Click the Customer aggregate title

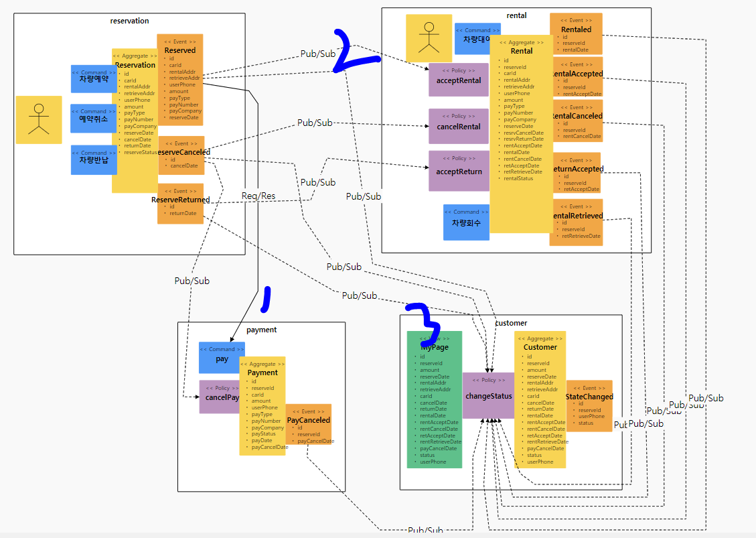(540, 347)
